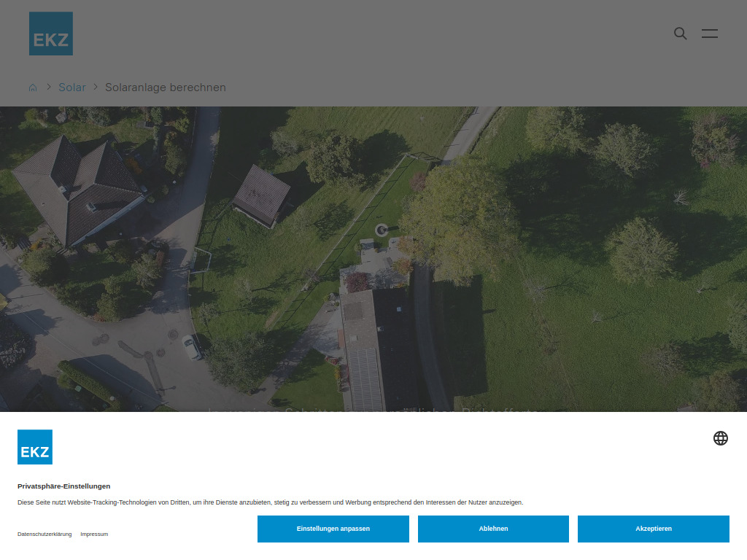747x560 pixels.
Task: Open the Solar breadcrumb link
Action: [71, 87]
